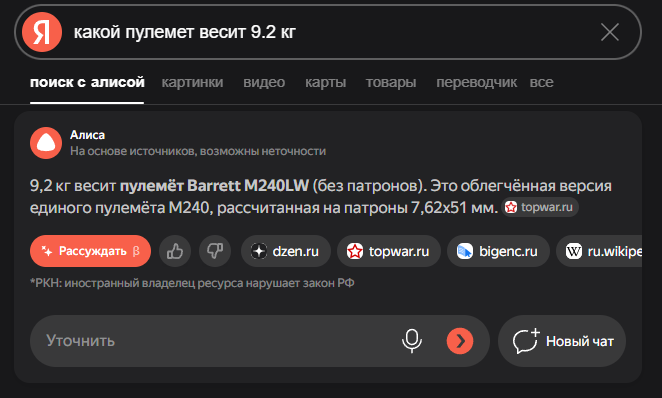
Task: Clear the search query with the X
Action: click(x=610, y=32)
